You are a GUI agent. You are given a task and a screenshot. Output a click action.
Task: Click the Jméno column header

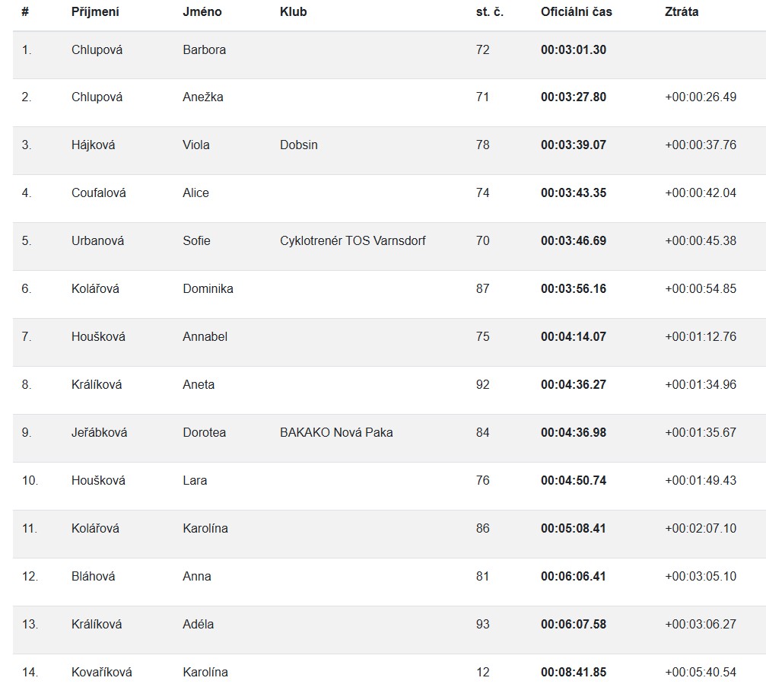point(202,12)
